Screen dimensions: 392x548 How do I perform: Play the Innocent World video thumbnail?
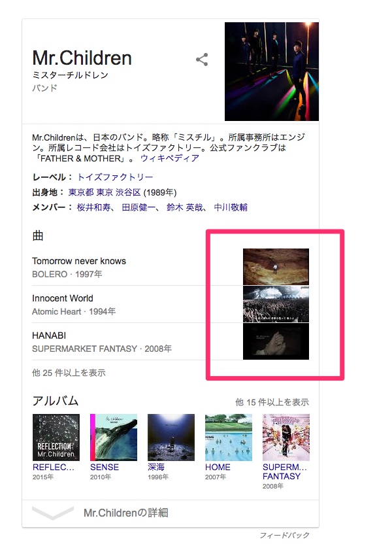276,304
